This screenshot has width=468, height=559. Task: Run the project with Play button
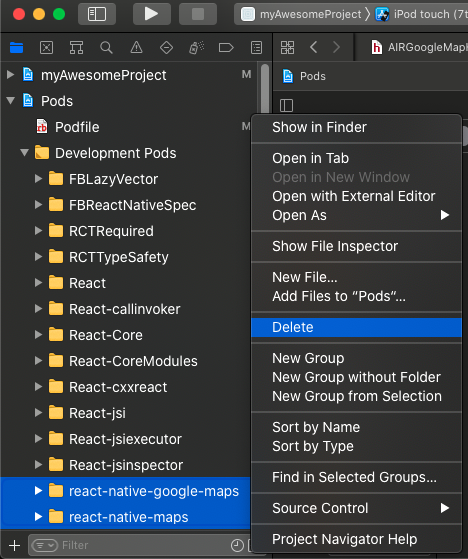[x=152, y=14]
